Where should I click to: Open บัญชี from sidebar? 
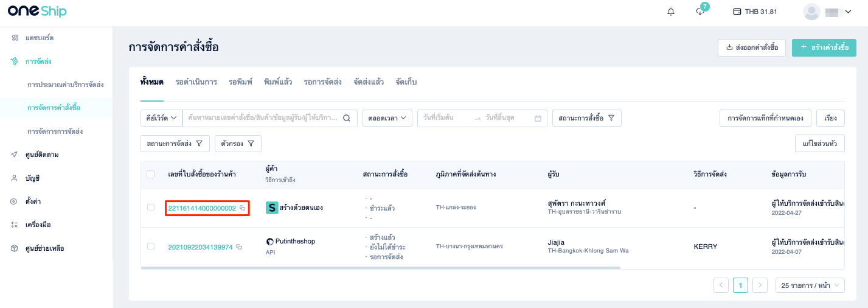click(32, 178)
